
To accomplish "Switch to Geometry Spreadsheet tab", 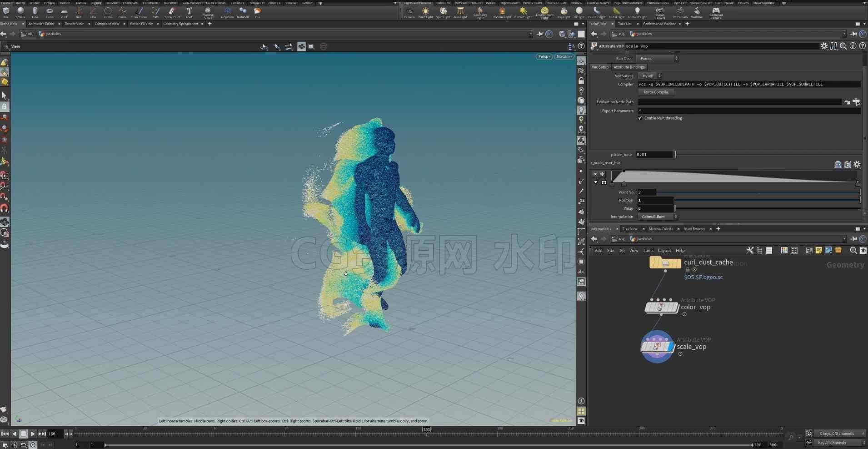I will click(x=180, y=24).
